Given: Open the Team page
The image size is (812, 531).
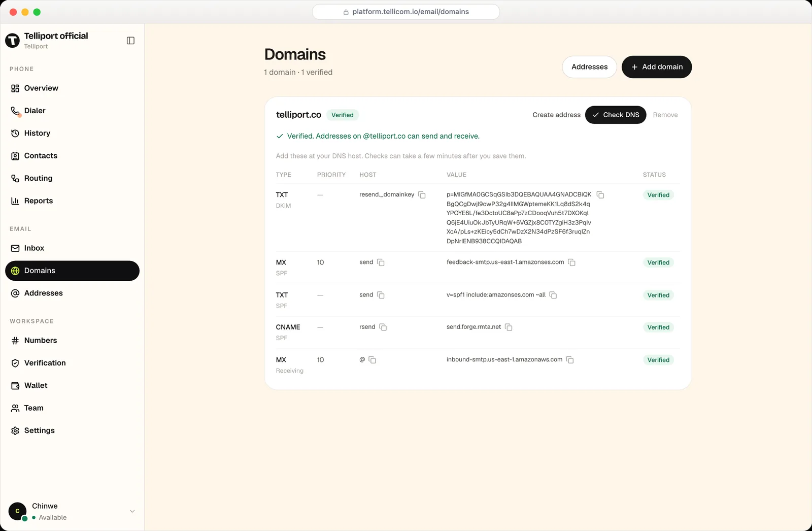Looking at the screenshot, I should (72, 408).
